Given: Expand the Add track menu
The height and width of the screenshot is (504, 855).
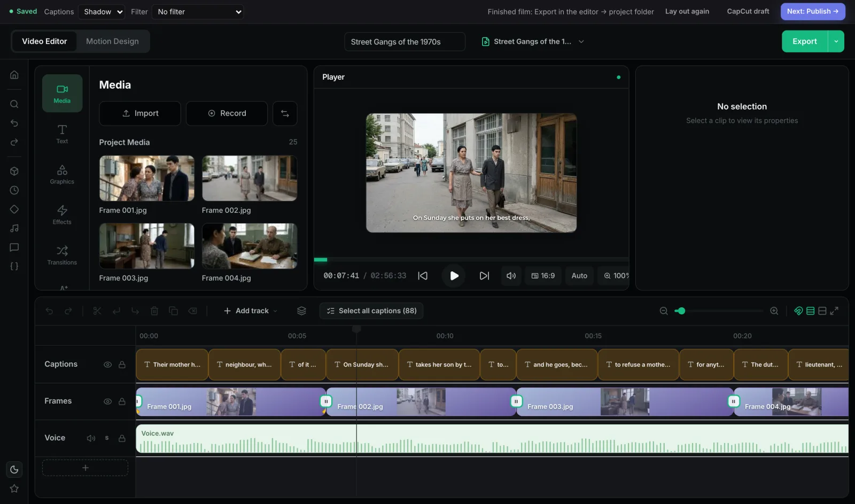Looking at the screenshot, I should coord(251,311).
